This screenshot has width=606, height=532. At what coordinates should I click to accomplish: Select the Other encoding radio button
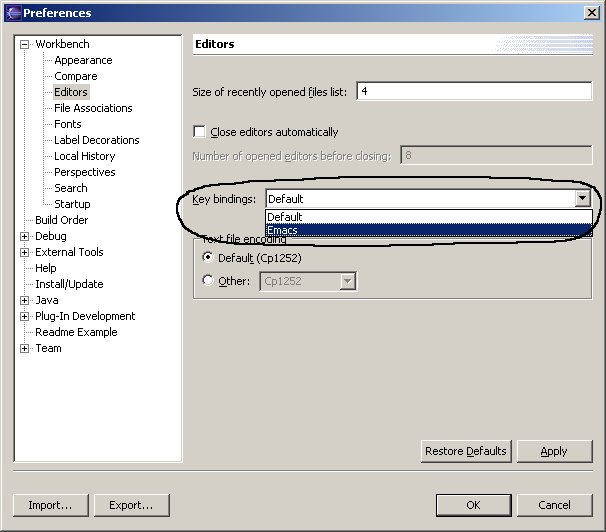[208, 281]
